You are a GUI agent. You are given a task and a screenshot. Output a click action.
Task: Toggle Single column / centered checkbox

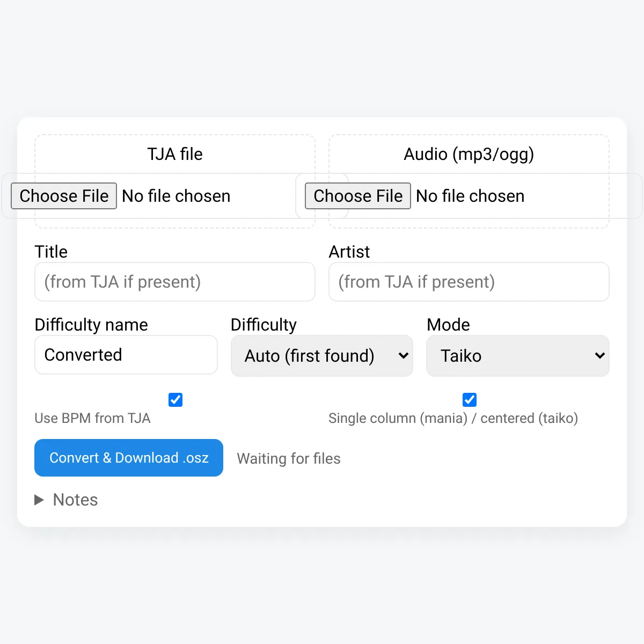click(x=470, y=400)
